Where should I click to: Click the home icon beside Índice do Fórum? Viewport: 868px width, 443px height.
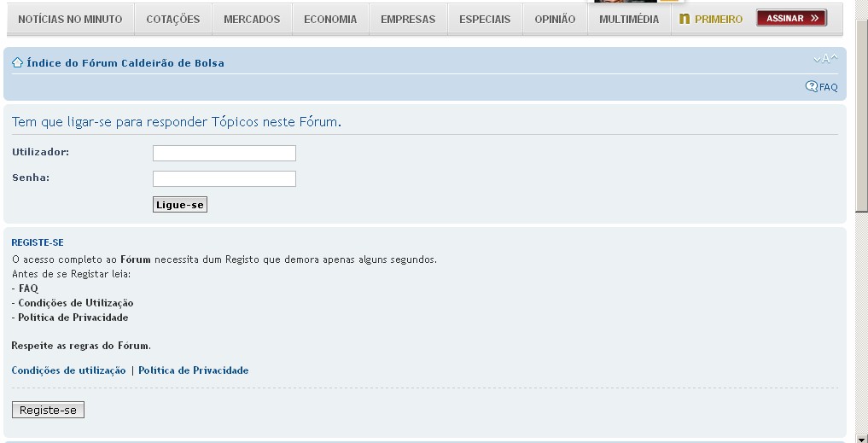click(17, 62)
